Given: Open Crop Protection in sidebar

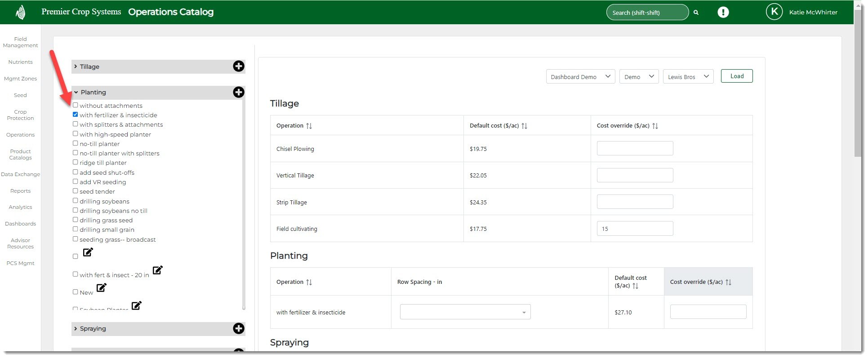Looking at the screenshot, I should 20,115.
